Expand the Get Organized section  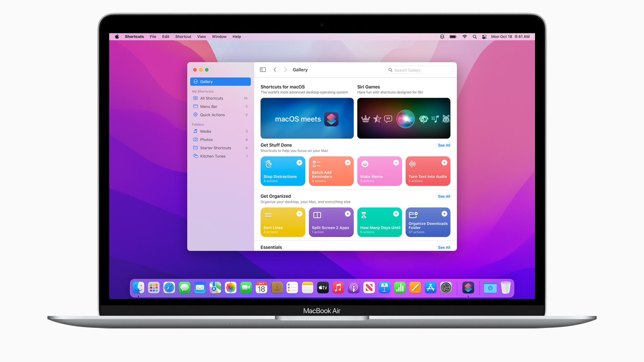443,196
